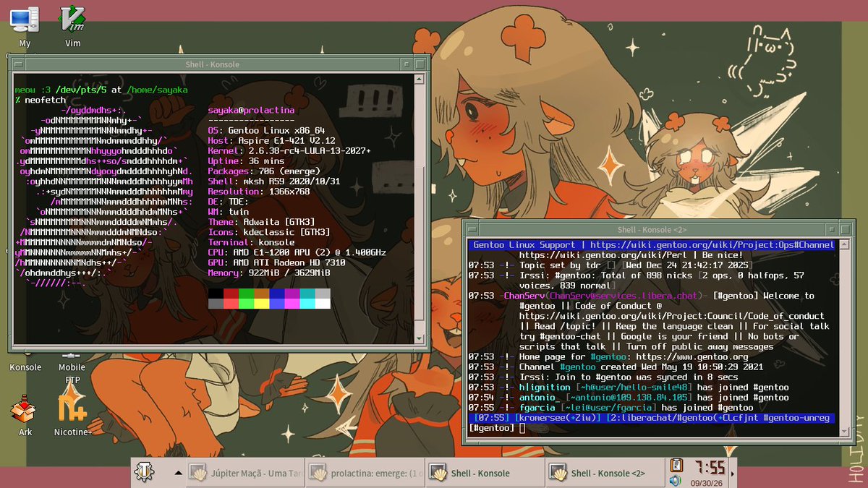The image size is (868, 488).
Task: Click the 7:55 panel clock
Action: click(x=709, y=467)
